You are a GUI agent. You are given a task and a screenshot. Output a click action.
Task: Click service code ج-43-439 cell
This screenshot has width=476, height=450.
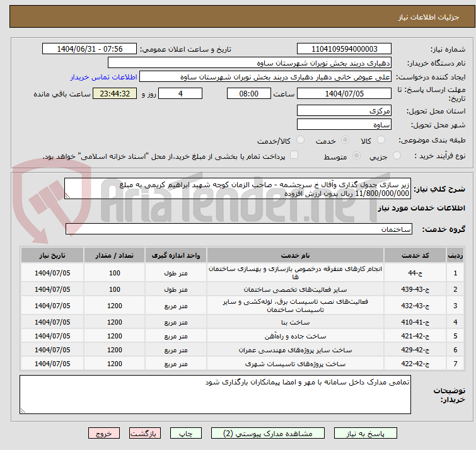(x=415, y=289)
